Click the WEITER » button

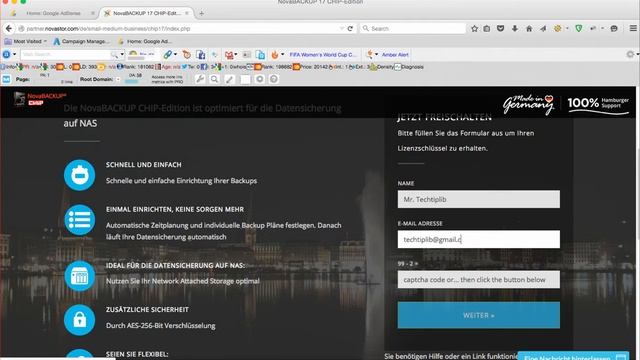(x=479, y=315)
